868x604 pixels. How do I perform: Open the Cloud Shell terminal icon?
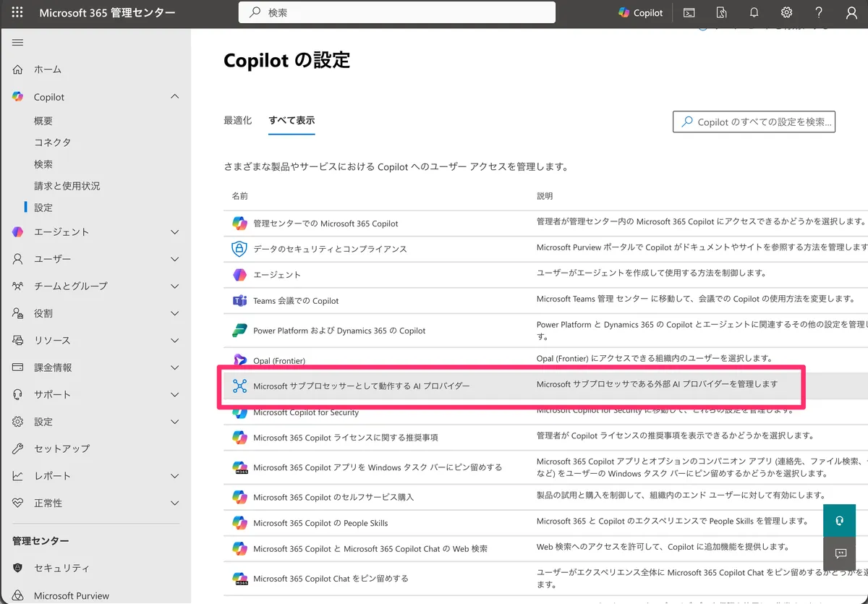pos(690,13)
